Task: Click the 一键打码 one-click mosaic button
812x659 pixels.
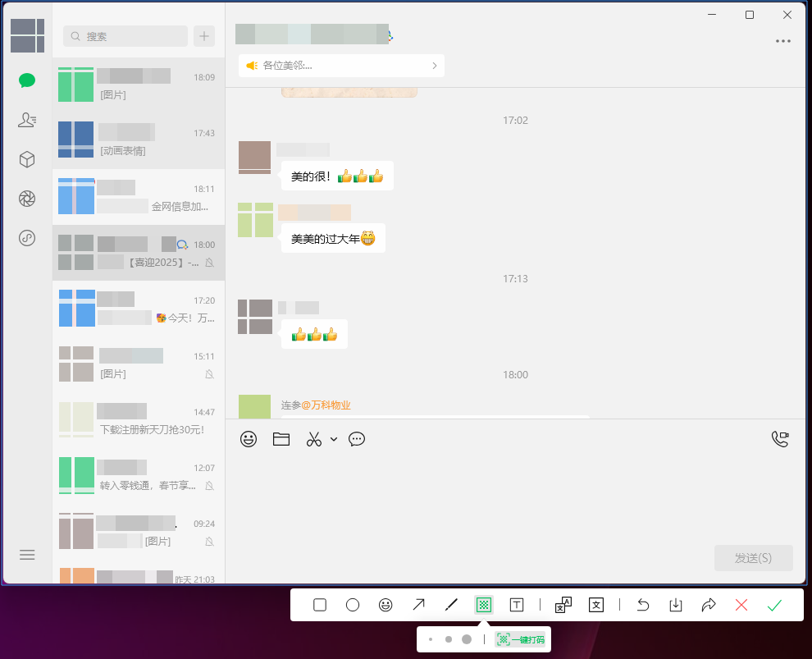Action: [x=521, y=639]
